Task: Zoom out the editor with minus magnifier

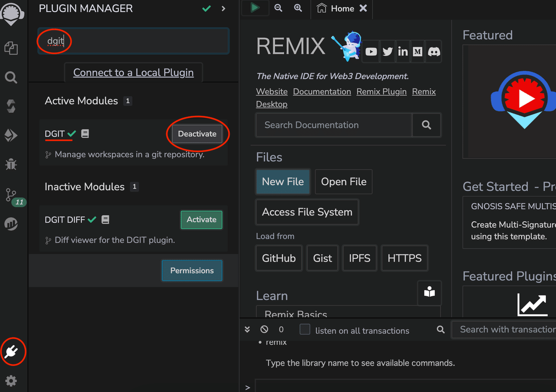Action: 278,8
